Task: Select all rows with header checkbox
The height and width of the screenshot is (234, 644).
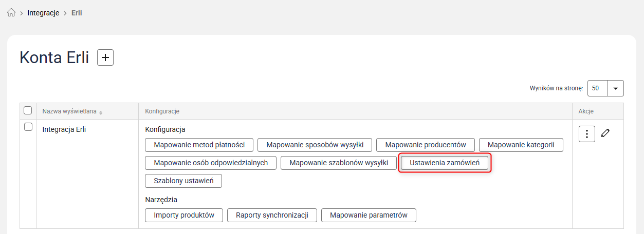Action: coord(28,110)
